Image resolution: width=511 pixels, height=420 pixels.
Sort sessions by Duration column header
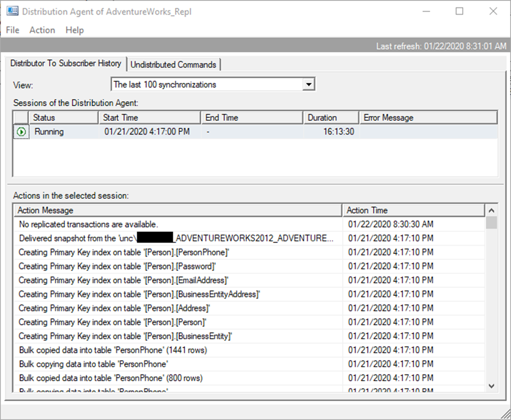point(331,117)
